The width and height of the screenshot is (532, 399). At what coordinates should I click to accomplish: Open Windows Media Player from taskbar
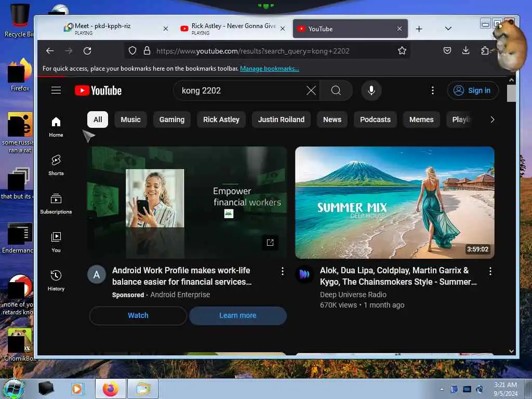click(x=77, y=389)
